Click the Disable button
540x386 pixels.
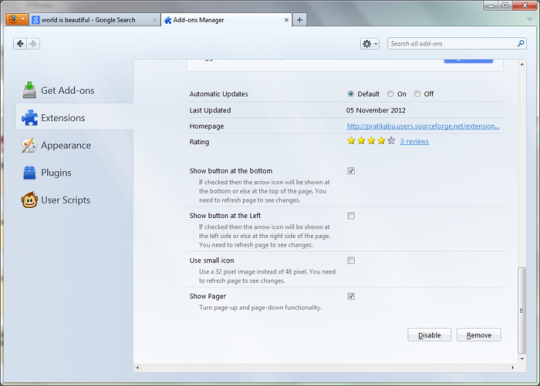(x=429, y=335)
